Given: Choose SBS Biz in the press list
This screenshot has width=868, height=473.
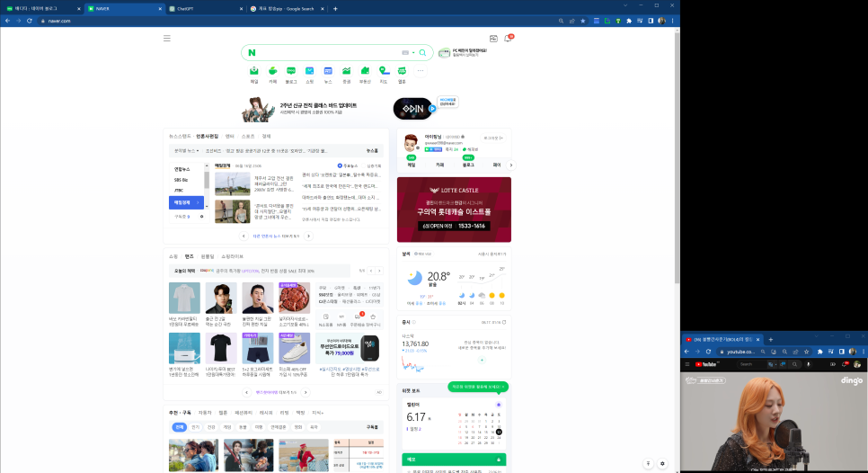Looking at the screenshot, I should 181,180.
